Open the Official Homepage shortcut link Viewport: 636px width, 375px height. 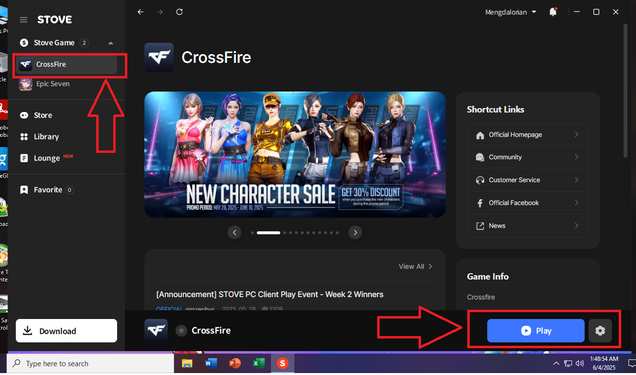528,135
